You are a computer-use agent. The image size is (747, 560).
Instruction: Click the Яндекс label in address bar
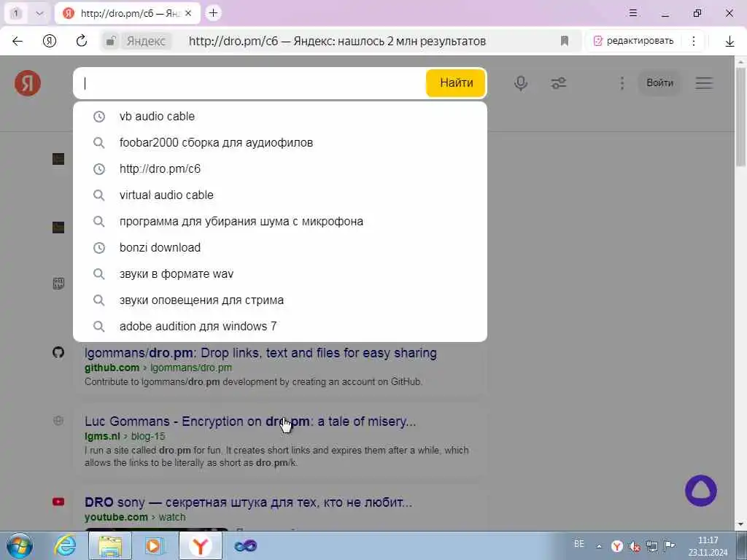[x=146, y=42]
